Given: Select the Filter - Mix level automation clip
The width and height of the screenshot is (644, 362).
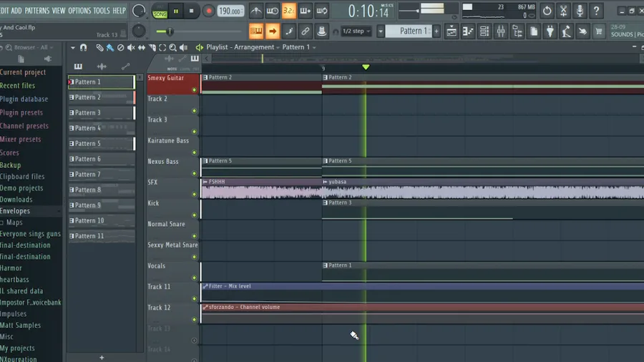Looking at the screenshot, I should pyautogui.click(x=422, y=293).
